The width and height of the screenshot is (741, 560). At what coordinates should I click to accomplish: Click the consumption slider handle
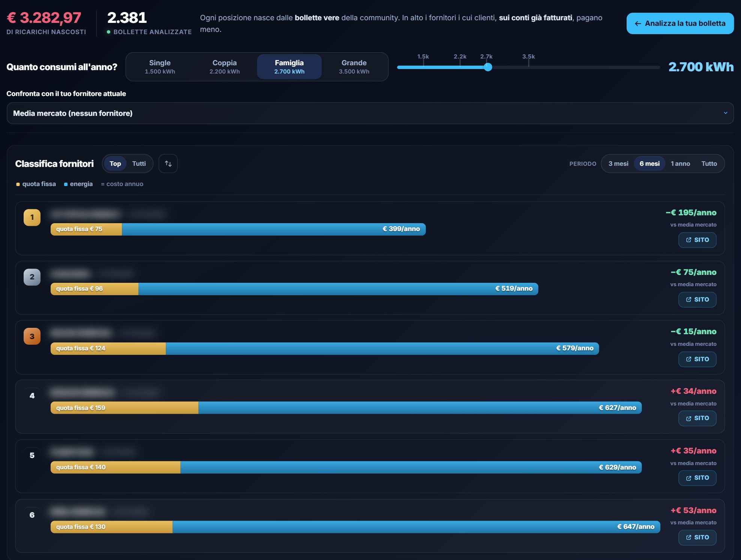click(x=487, y=67)
